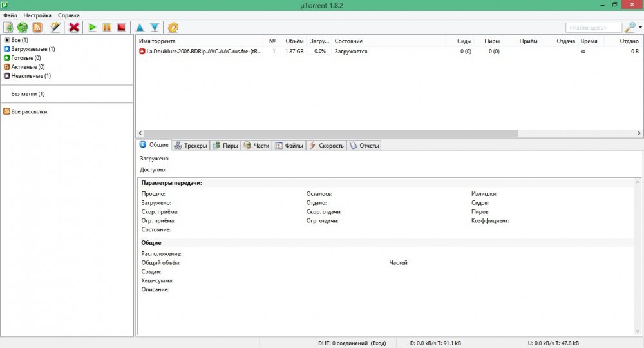Viewport: 644px width, 348px height.
Task: Open the Настройка menu
Action: tap(37, 15)
